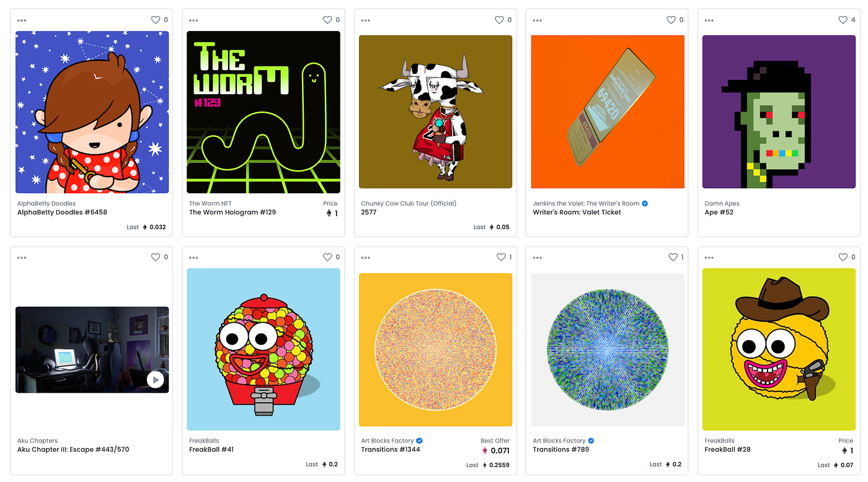Expand ellipsis menu on FreakBall #41 card
The width and height of the screenshot is (868, 482).
(x=193, y=258)
